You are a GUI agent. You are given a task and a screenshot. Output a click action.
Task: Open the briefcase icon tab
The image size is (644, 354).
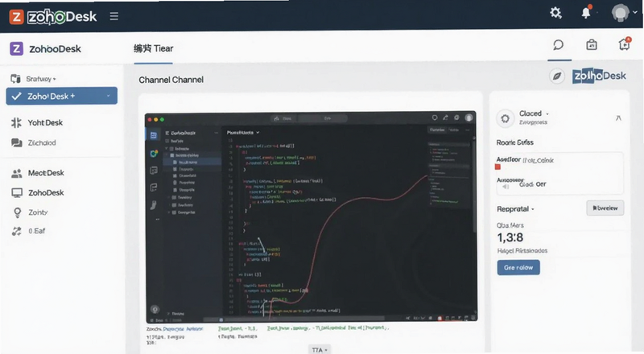point(592,44)
